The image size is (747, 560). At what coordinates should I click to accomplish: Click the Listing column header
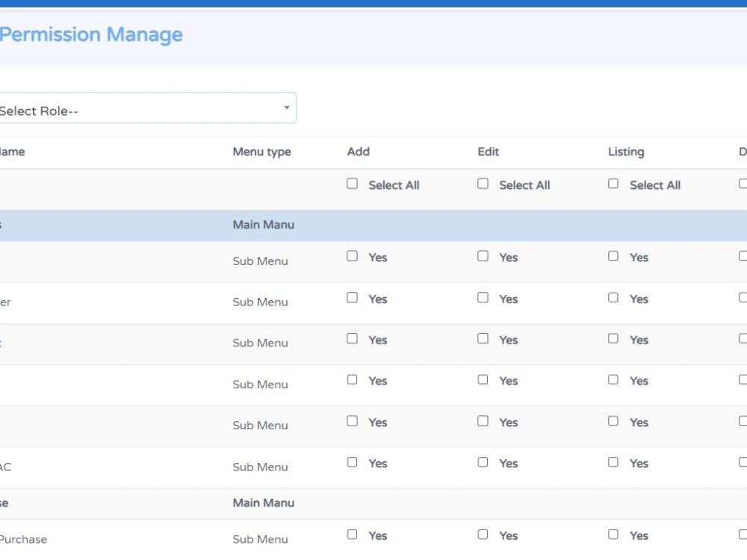coord(626,152)
